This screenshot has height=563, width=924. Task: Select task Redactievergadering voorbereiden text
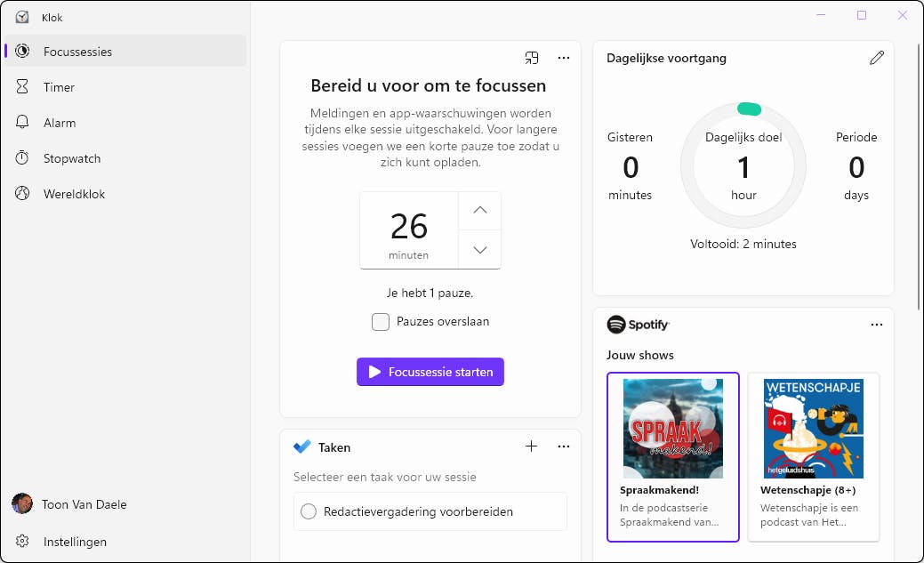click(418, 511)
